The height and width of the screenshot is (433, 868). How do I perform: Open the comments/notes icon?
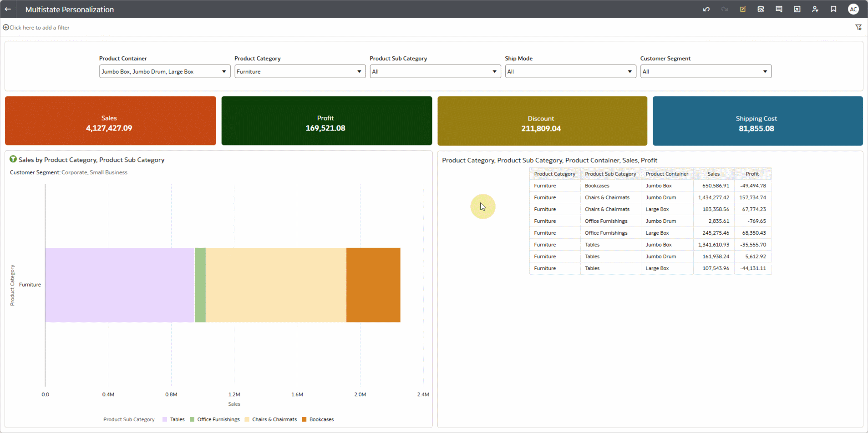779,9
